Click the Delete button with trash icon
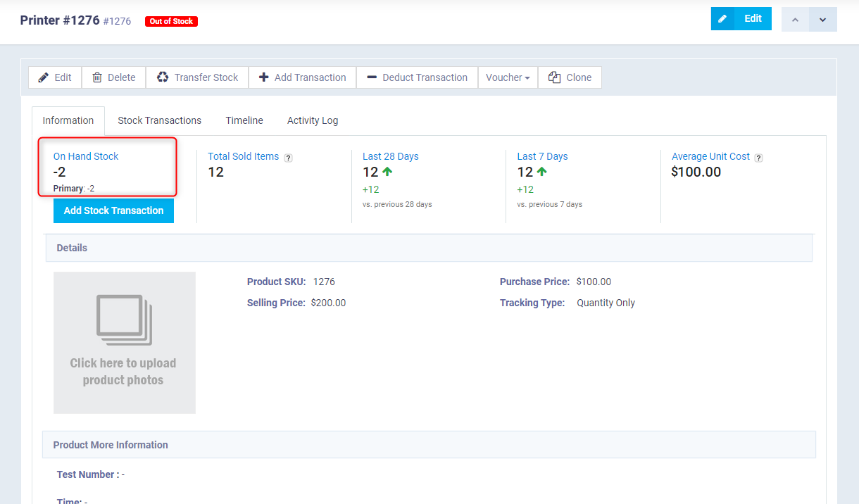The height and width of the screenshot is (504, 859). point(114,77)
